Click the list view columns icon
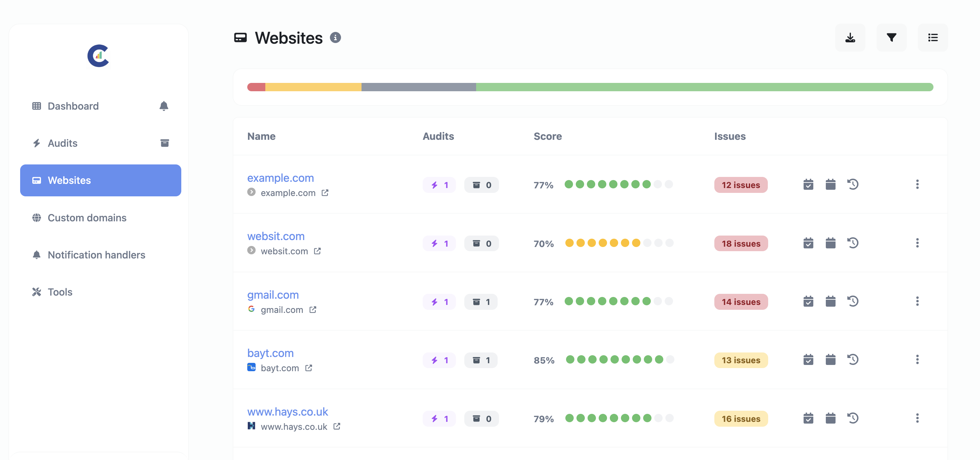Image resolution: width=980 pixels, height=460 pixels. [x=932, y=37]
